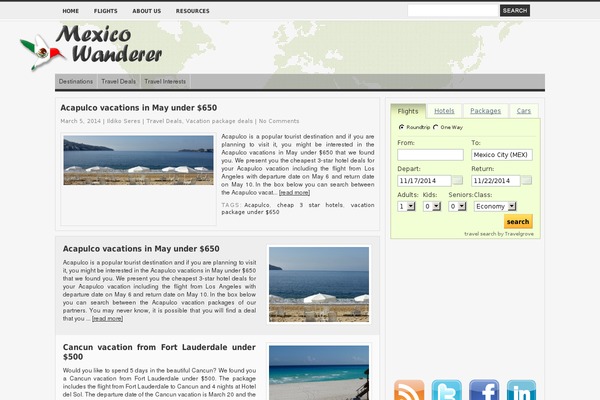Image resolution: width=600 pixels, height=400 pixels.
Task: Open the vacation package under $650 tag
Action: tap(298, 208)
